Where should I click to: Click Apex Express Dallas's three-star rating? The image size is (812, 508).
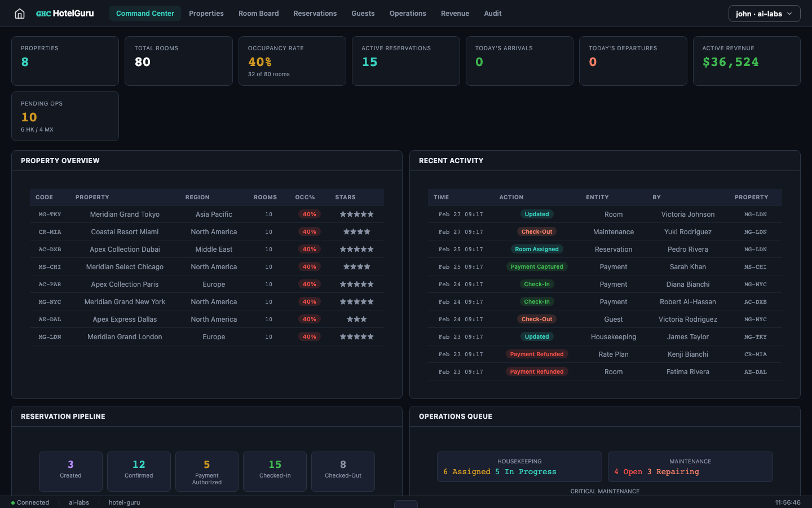[x=356, y=319]
